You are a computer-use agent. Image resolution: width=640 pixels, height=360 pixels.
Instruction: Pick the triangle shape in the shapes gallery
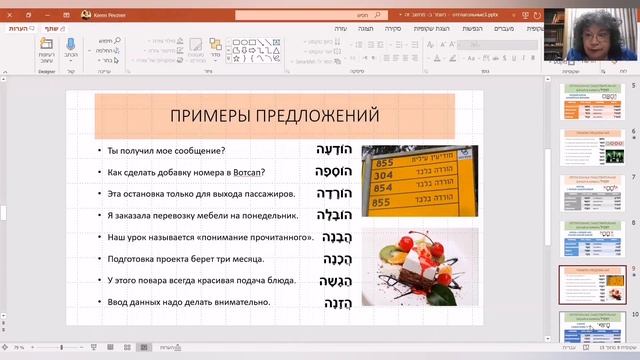click(x=276, y=51)
